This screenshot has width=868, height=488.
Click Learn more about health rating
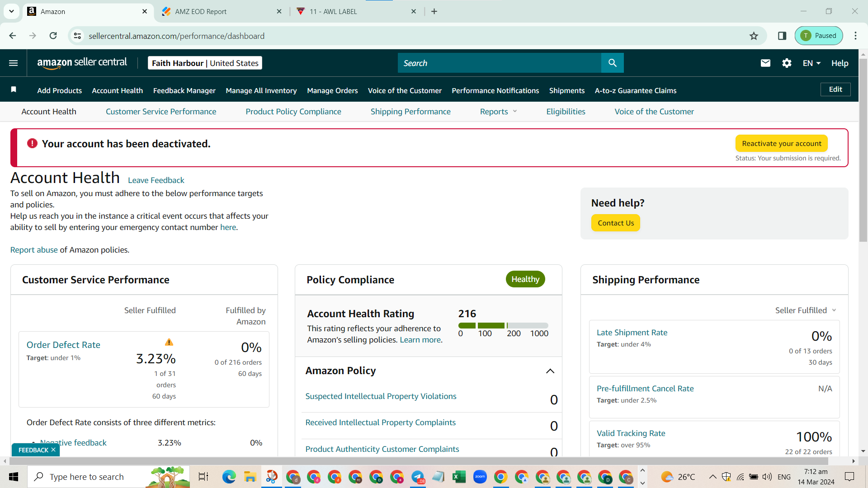coord(420,340)
